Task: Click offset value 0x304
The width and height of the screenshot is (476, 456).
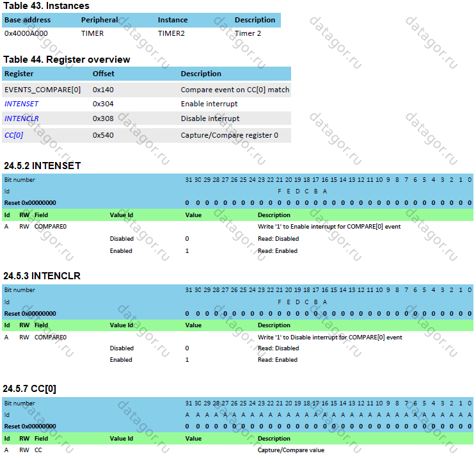Action: coord(103,104)
